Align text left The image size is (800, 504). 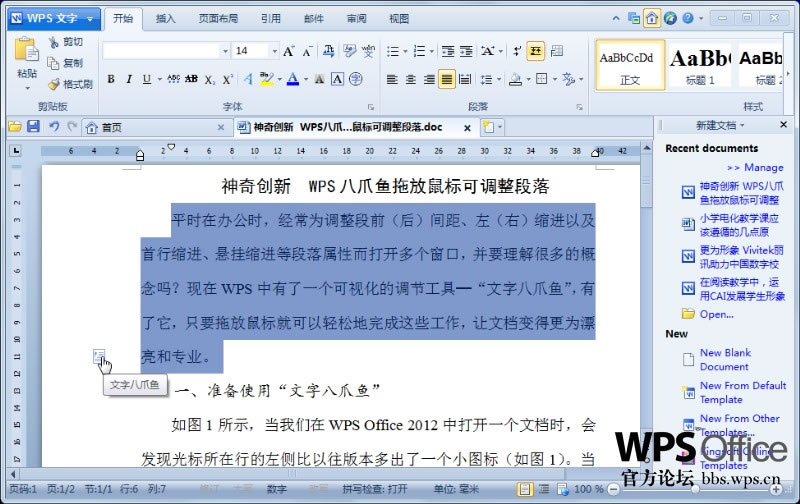coord(392,79)
